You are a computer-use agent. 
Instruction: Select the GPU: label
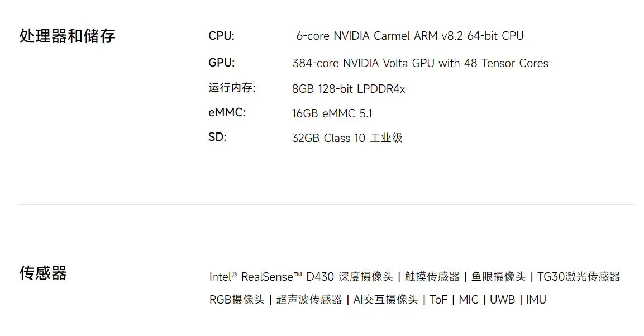(222, 63)
